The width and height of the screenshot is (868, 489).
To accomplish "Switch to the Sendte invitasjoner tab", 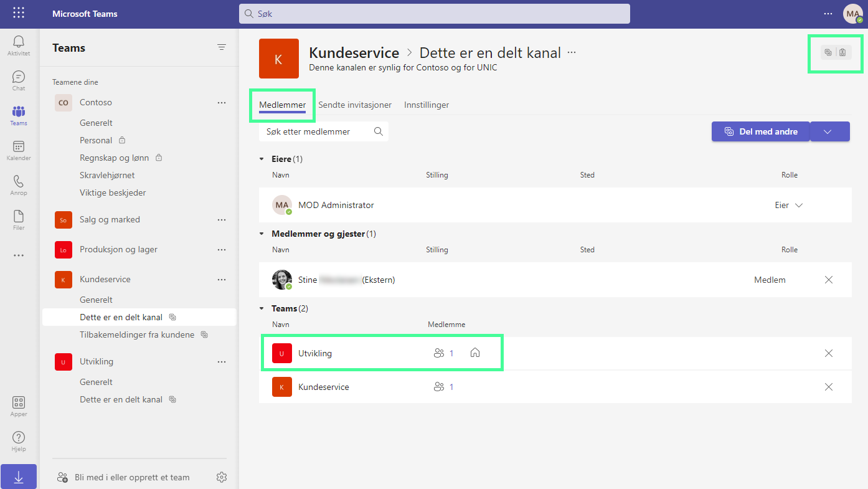I will [355, 105].
